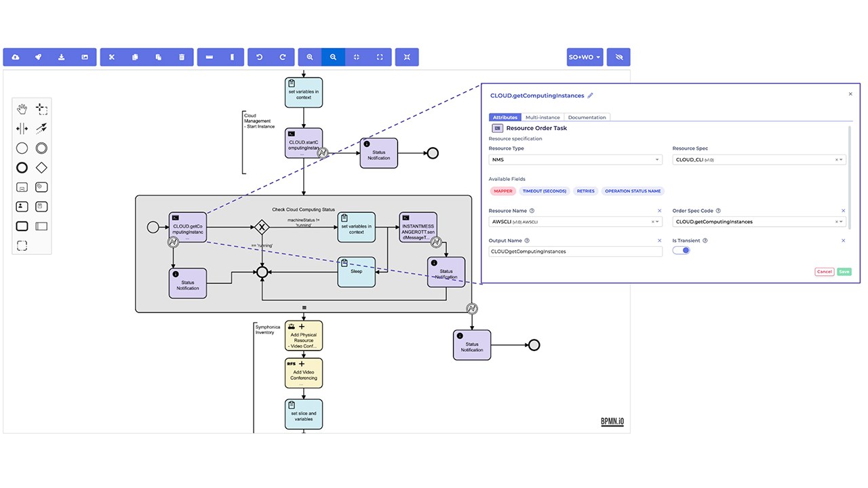
Task: Toggle the Is Transient switch
Action: click(x=682, y=250)
